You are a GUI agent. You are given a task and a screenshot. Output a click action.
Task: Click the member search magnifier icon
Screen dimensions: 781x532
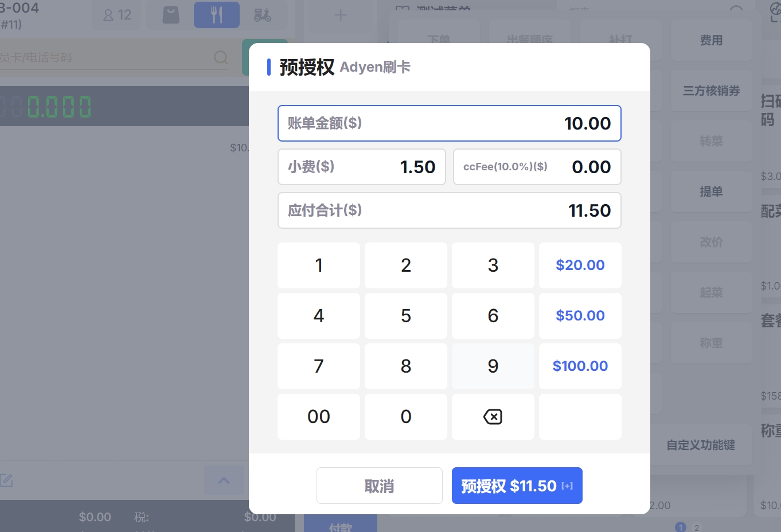[221, 57]
